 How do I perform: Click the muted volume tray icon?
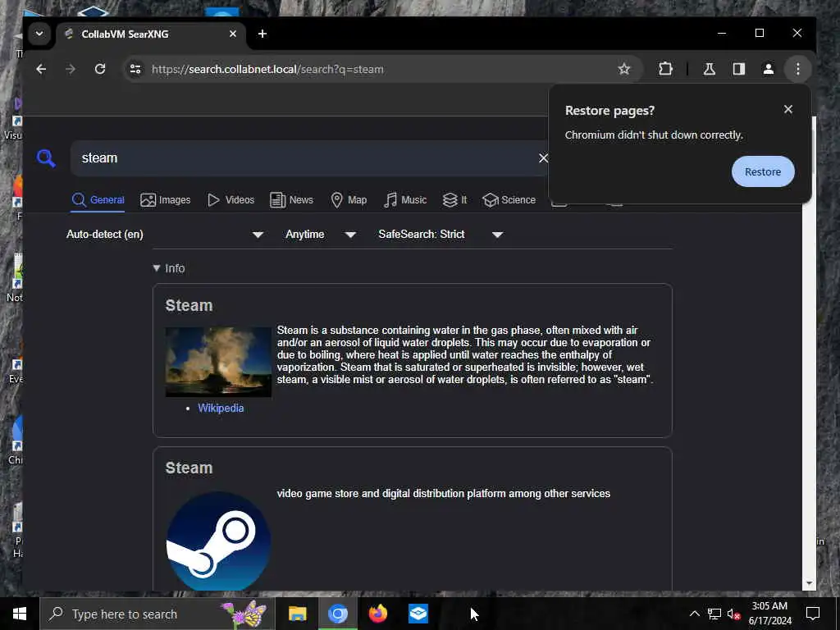(733, 614)
